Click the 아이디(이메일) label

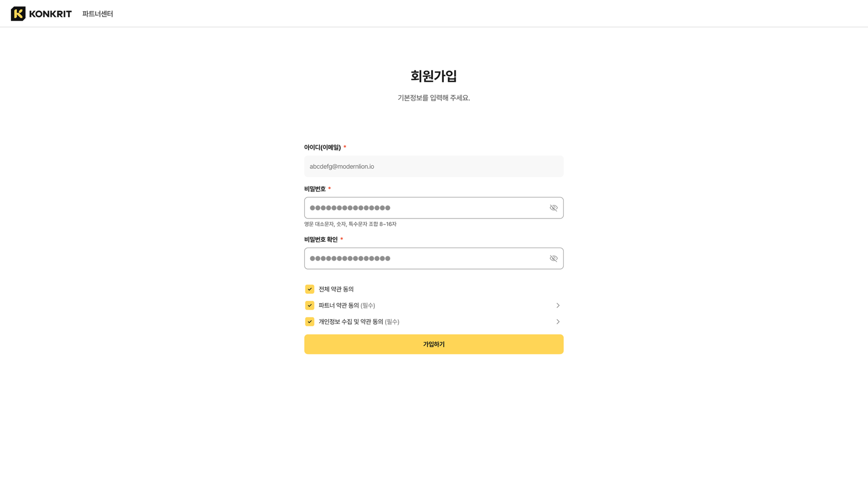(x=322, y=147)
